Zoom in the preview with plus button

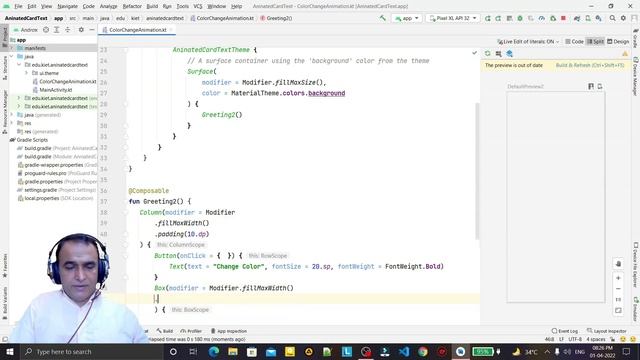618,278
